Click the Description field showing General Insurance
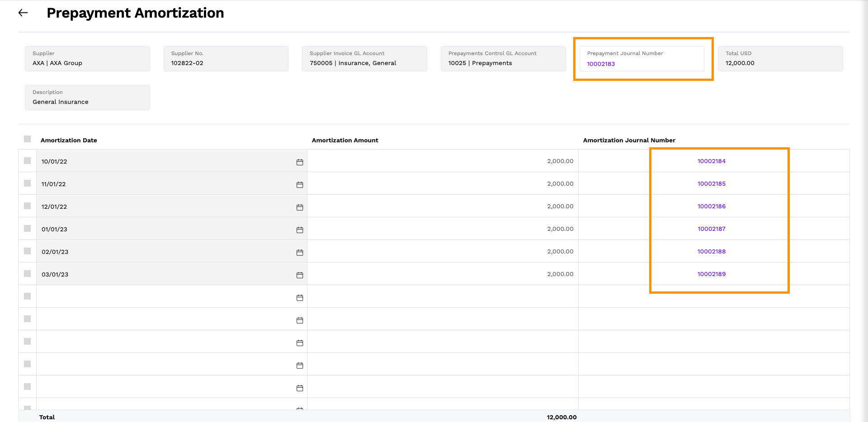Viewport: 868px width, 422px height. coord(87,97)
